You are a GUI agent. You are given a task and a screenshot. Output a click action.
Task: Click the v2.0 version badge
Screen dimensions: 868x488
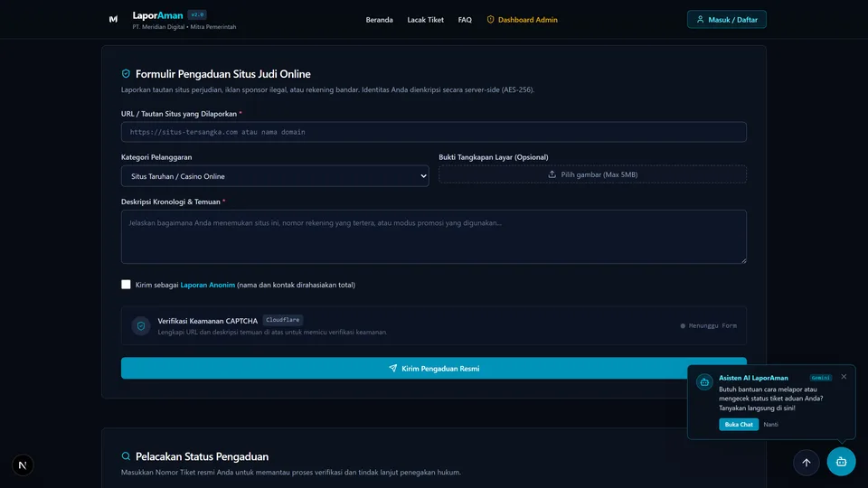[197, 15]
